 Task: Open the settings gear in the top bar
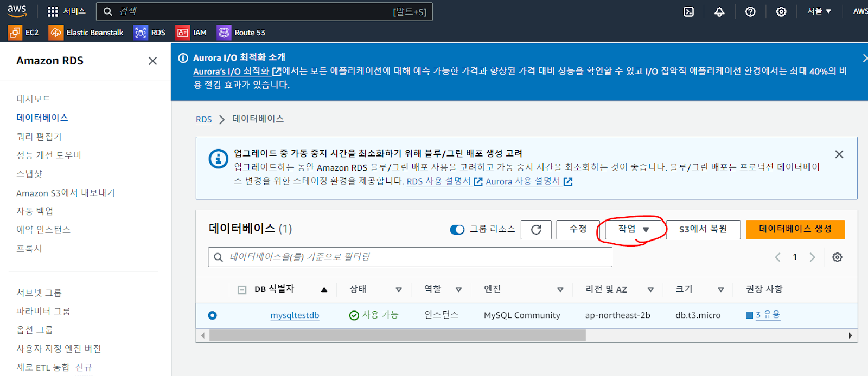click(x=781, y=11)
